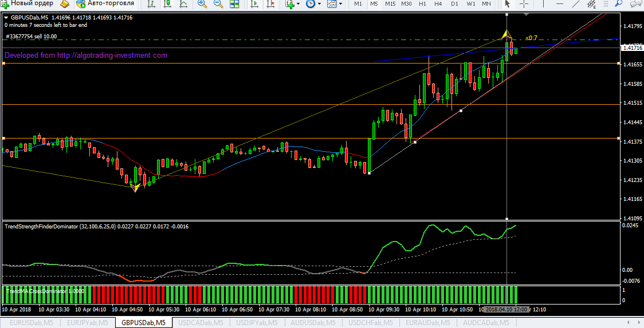This screenshot has width=644, height=328.
Task: Click the bar end countdown text
Action: [46, 25]
